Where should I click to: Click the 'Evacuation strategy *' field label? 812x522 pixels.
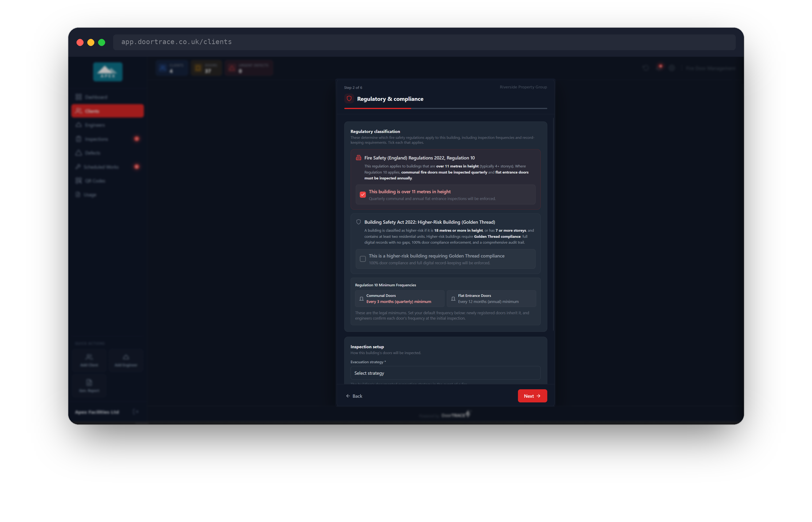(x=368, y=362)
